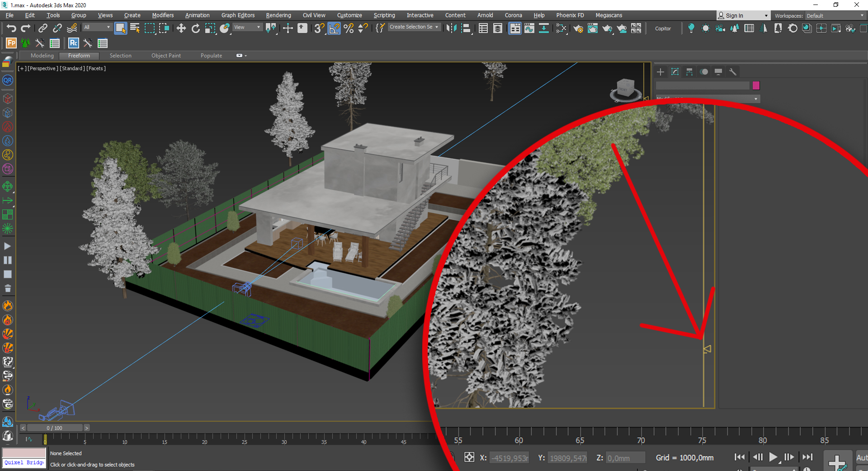Activate the Select Object tool

pyautogui.click(x=120, y=29)
